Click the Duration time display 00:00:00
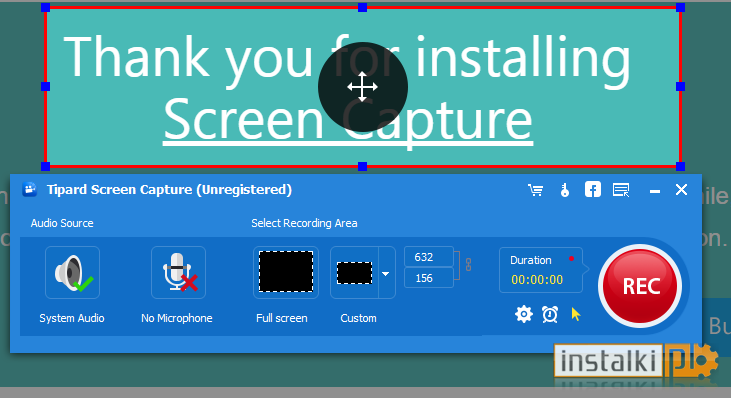 [537, 280]
